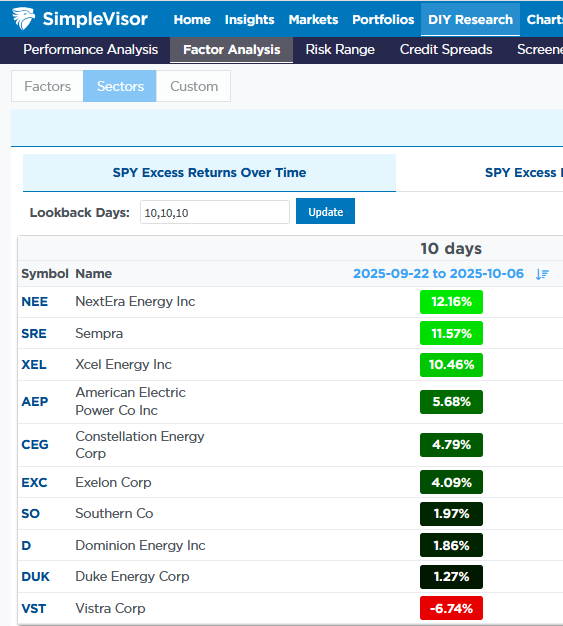Click the Dominion Energy Inc name
Image resolution: width=563 pixels, height=626 pixels.
click(141, 546)
